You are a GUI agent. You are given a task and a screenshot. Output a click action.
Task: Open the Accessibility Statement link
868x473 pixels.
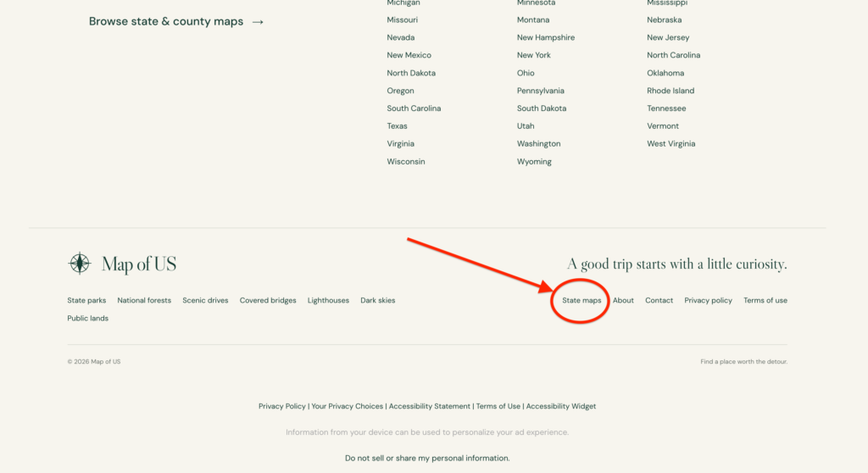[430, 407]
